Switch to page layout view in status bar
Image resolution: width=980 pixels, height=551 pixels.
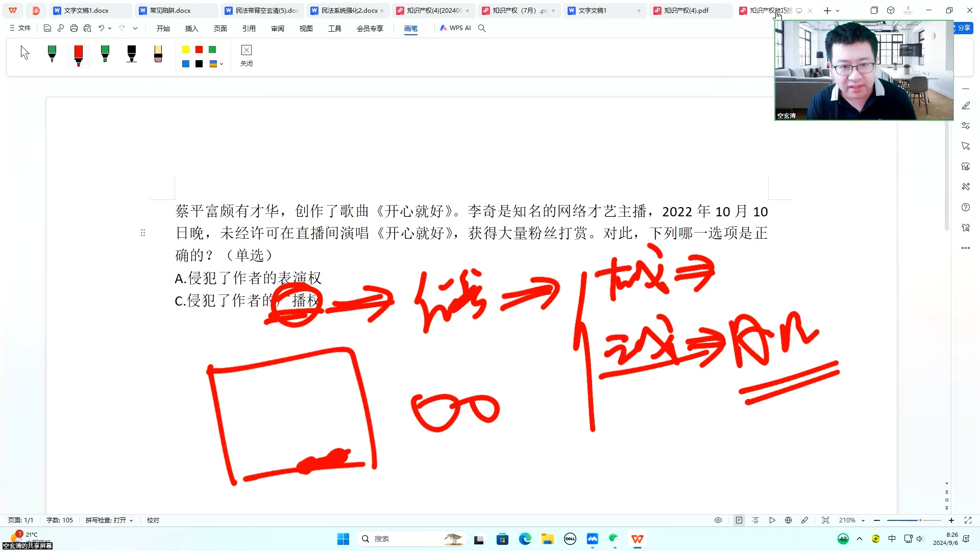click(739, 520)
